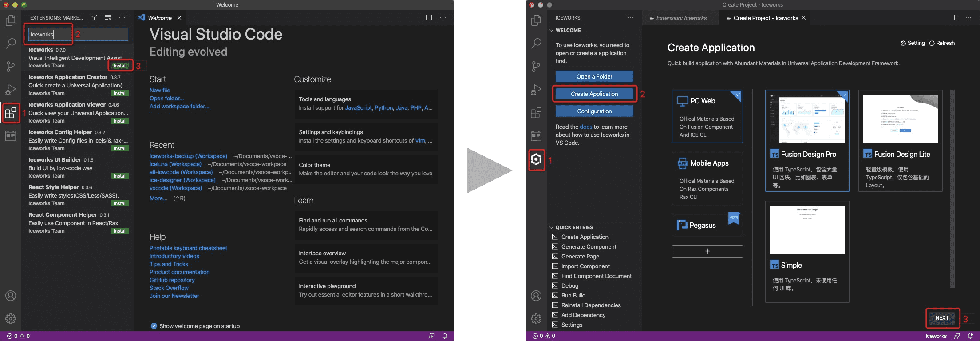The height and width of the screenshot is (341, 980).
Task: Click NEXT button in Create Application
Action: [942, 317]
